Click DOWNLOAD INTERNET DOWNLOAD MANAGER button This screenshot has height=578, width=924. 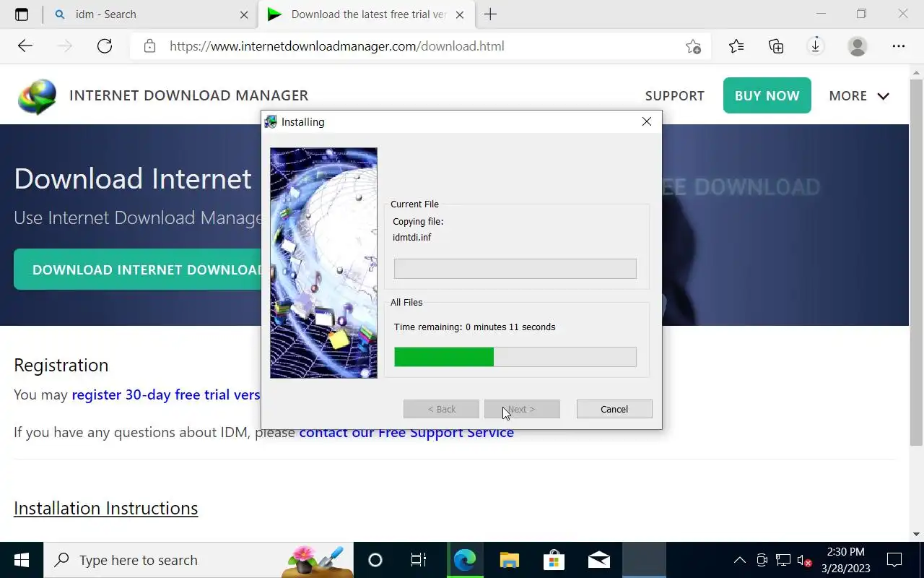[138, 269]
